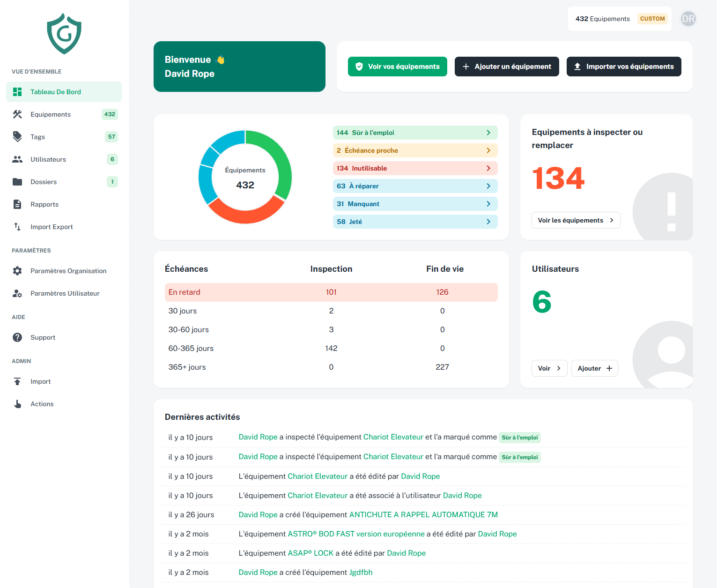Click the Voir les équipements chevron

click(612, 220)
